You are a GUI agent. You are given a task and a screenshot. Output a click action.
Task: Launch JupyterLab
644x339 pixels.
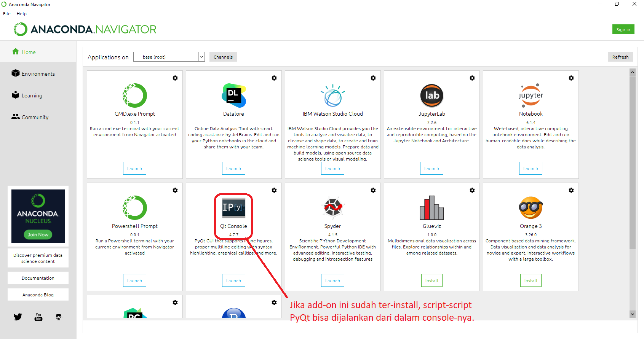431,168
